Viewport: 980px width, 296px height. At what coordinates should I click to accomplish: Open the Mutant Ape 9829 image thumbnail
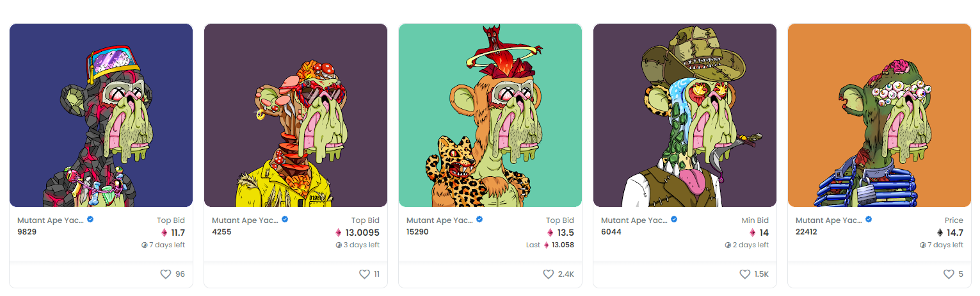(x=101, y=115)
